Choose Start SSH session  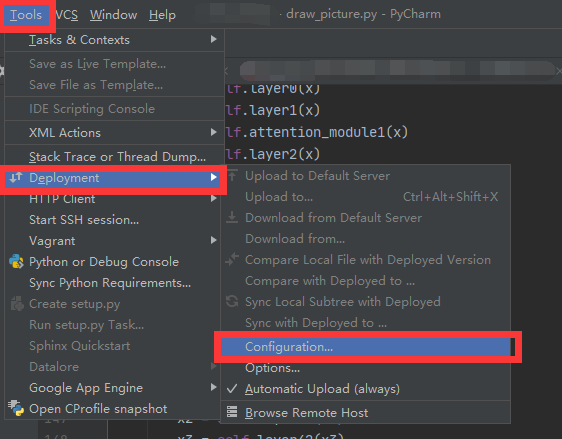tap(114, 220)
